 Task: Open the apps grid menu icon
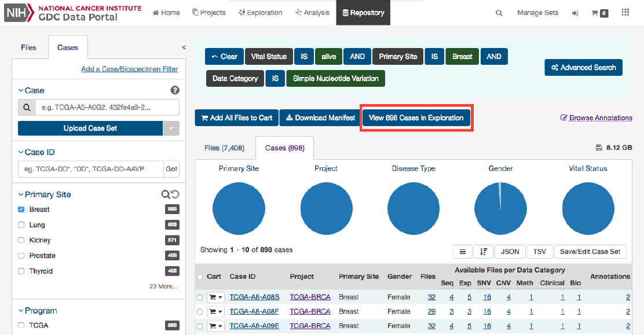pyautogui.click(x=625, y=12)
